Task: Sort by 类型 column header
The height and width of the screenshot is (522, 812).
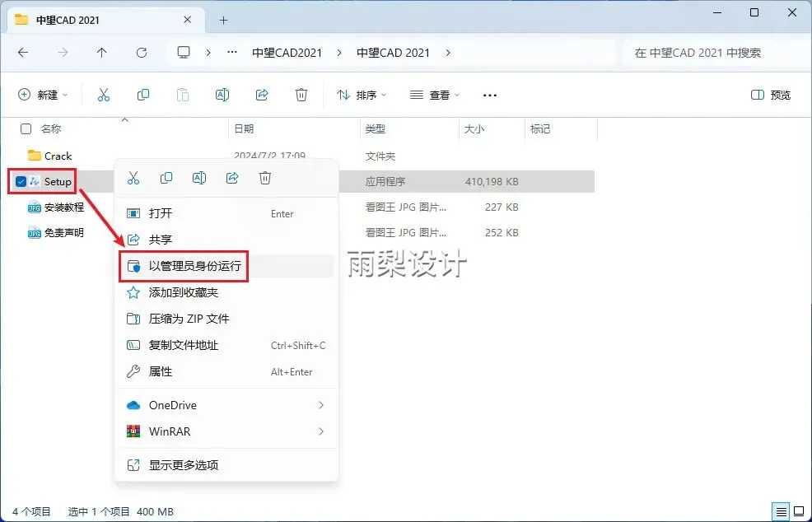Action: coord(376,129)
